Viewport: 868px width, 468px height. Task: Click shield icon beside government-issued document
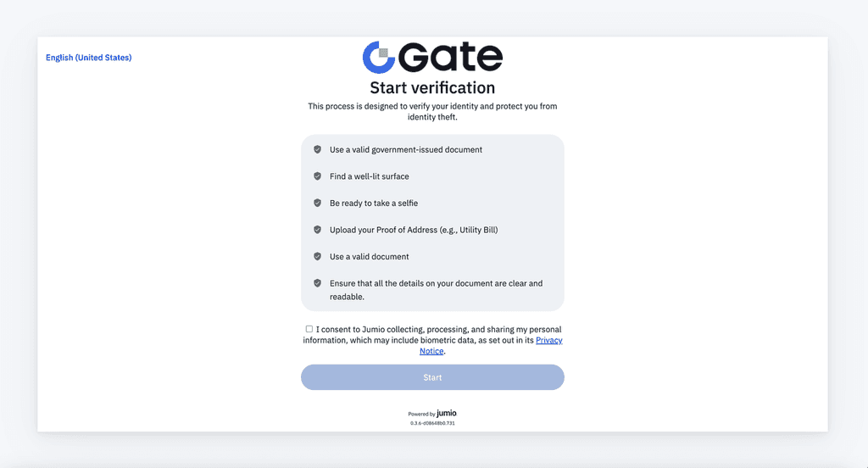(x=317, y=149)
